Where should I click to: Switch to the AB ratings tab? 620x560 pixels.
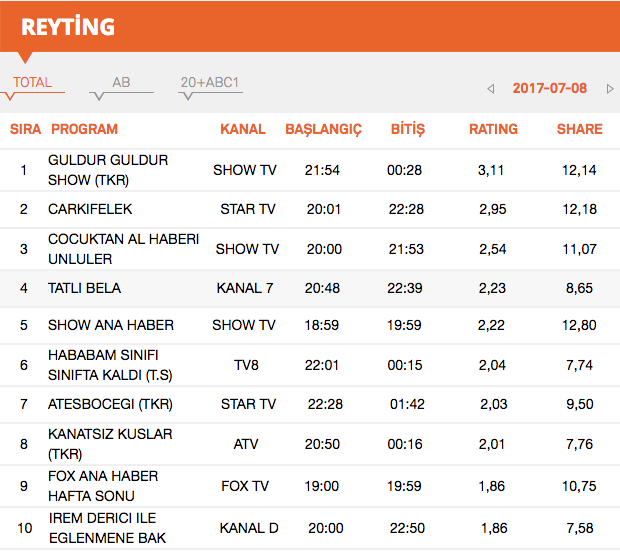point(121,83)
